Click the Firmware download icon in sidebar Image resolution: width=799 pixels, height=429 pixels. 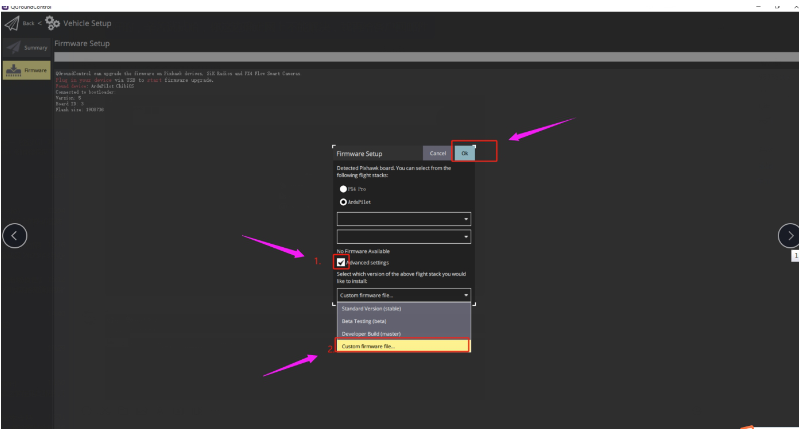[12, 69]
